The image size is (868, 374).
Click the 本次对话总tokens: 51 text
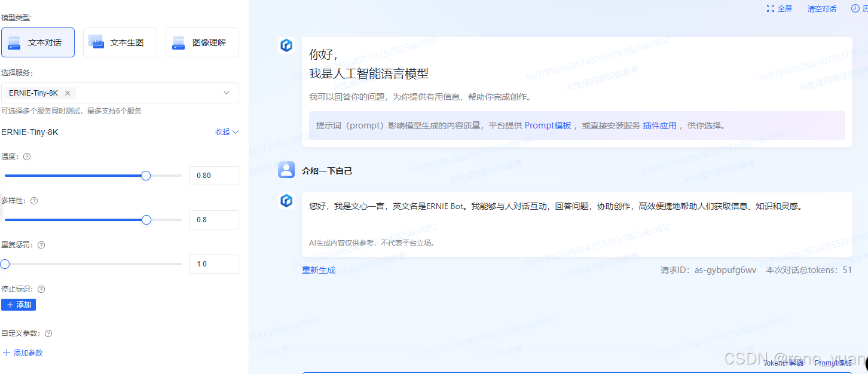pyautogui.click(x=809, y=270)
